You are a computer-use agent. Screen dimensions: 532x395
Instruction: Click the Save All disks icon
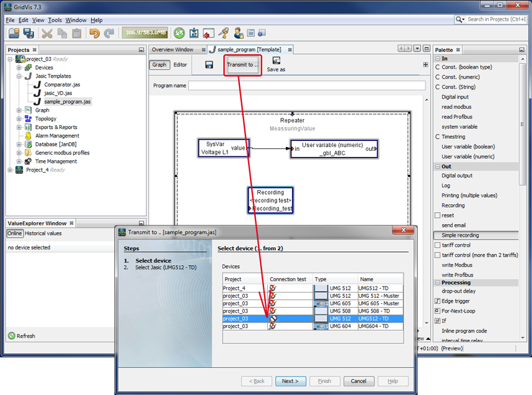(29, 33)
